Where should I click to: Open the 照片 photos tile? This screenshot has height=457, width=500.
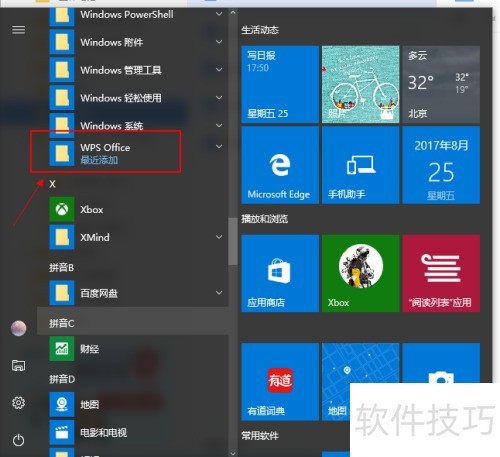point(360,84)
